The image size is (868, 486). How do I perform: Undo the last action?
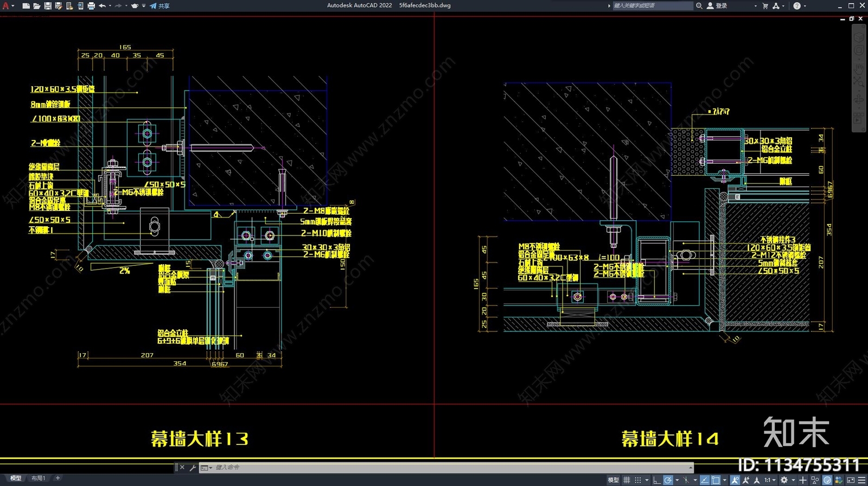[102, 6]
